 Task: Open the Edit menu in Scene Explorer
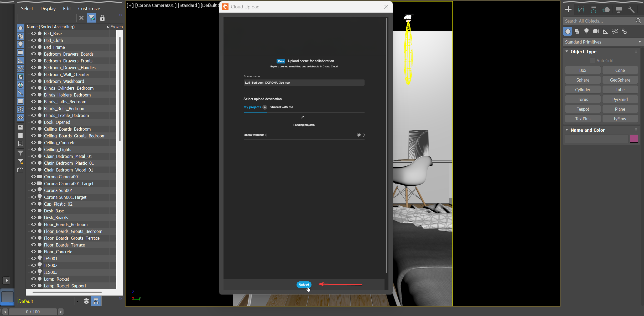tap(67, 9)
